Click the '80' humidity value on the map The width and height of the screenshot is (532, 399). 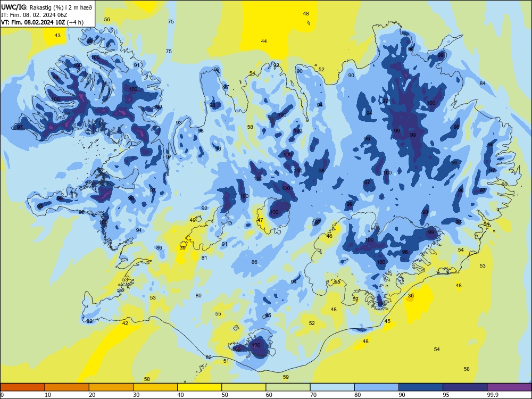(x=198, y=295)
